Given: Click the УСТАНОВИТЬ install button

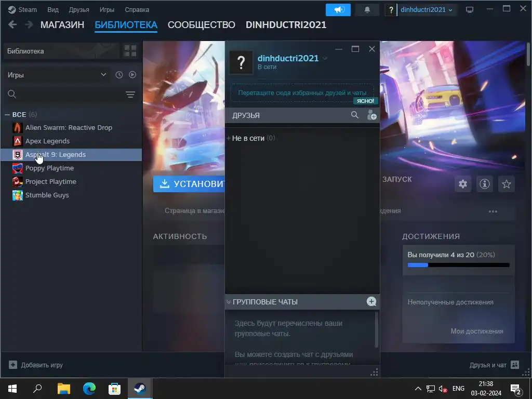Looking at the screenshot, I should (189, 184).
